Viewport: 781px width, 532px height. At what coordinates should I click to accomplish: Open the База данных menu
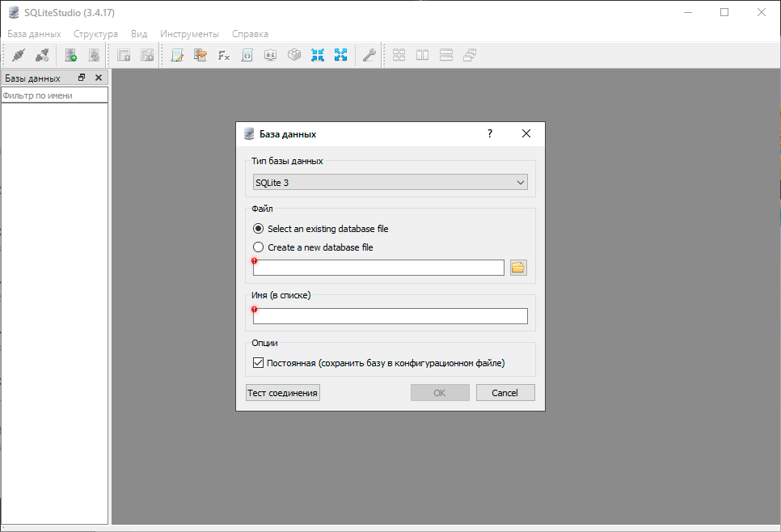click(34, 34)
